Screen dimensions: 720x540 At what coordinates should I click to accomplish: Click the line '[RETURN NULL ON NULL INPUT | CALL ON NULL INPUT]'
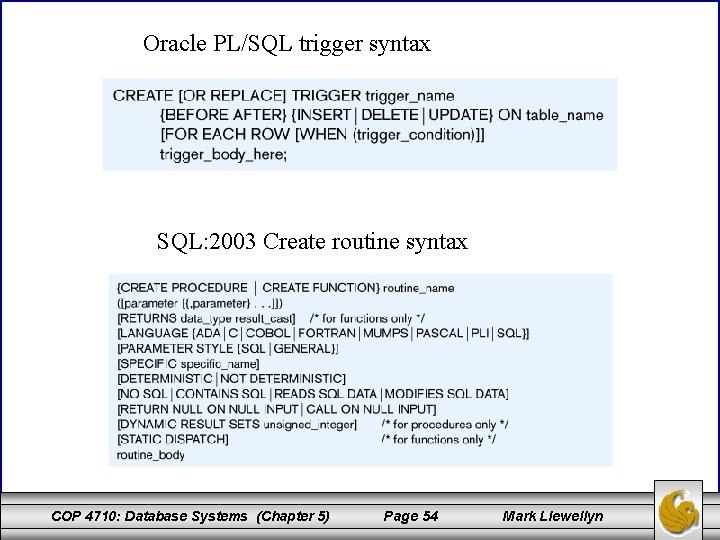tap(277, 409)
